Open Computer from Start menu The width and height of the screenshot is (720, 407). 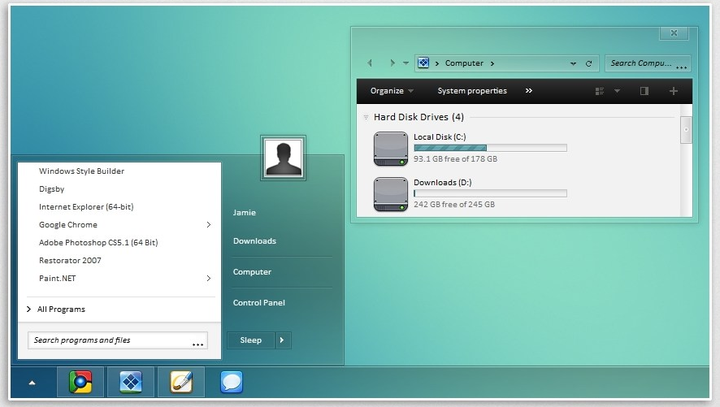252,272
